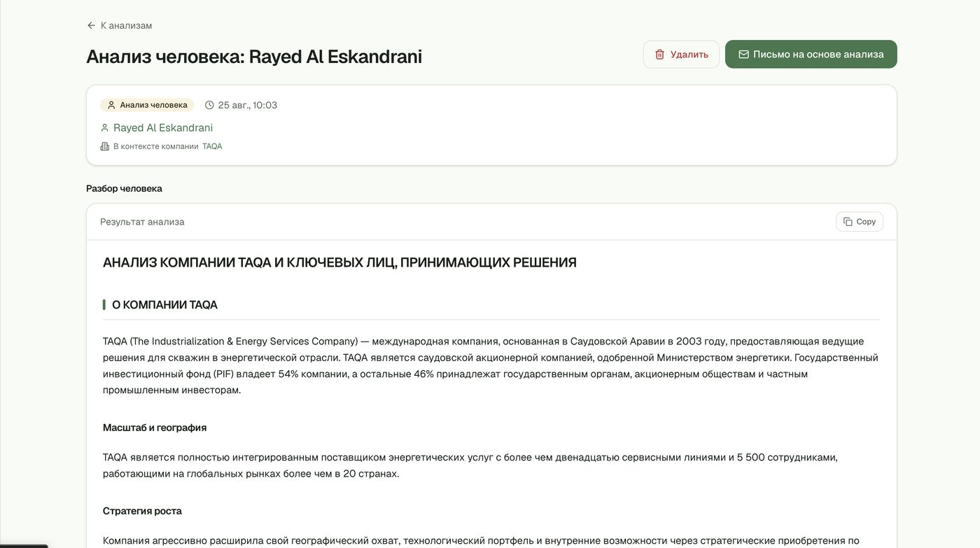Click the 'Стратегия роста' subheading
This screenshot has width=980, height=548.
coord(142,511)
